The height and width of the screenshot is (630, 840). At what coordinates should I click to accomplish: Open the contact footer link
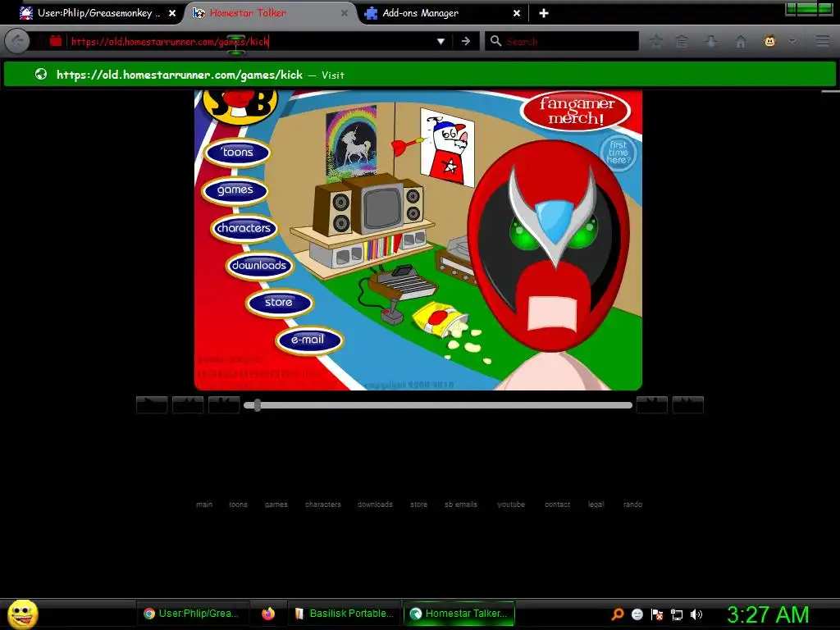pos(557,504)
